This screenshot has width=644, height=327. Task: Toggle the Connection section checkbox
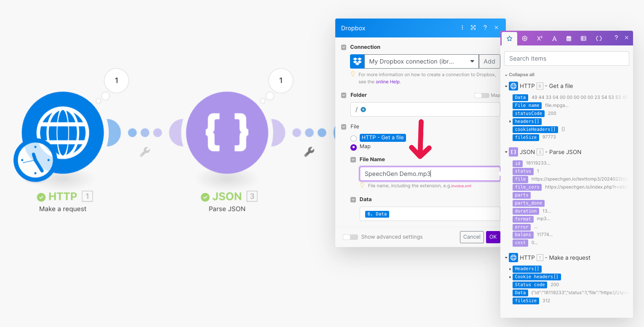[x=344, y=47]
